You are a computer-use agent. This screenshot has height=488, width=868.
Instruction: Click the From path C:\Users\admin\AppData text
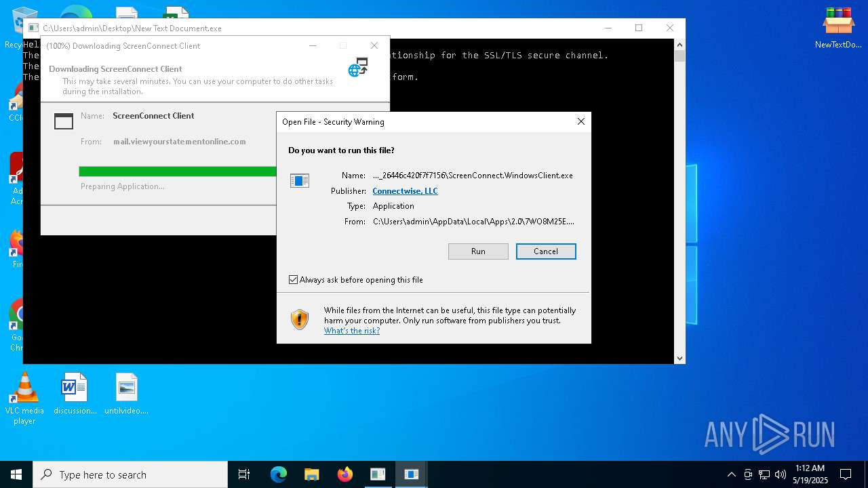coord(473,222)
